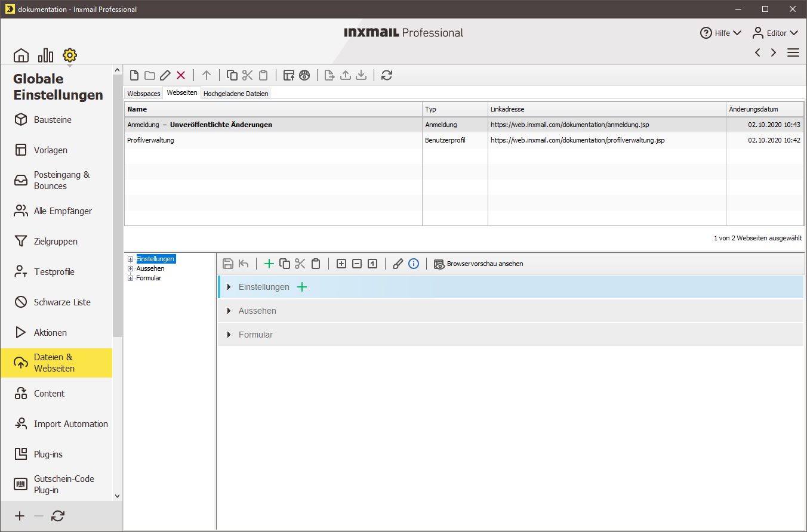Image resolution: width=807 pixels, height=532 pixels.
Task: Select the Webseiten tab
Action: click(182, 92)
